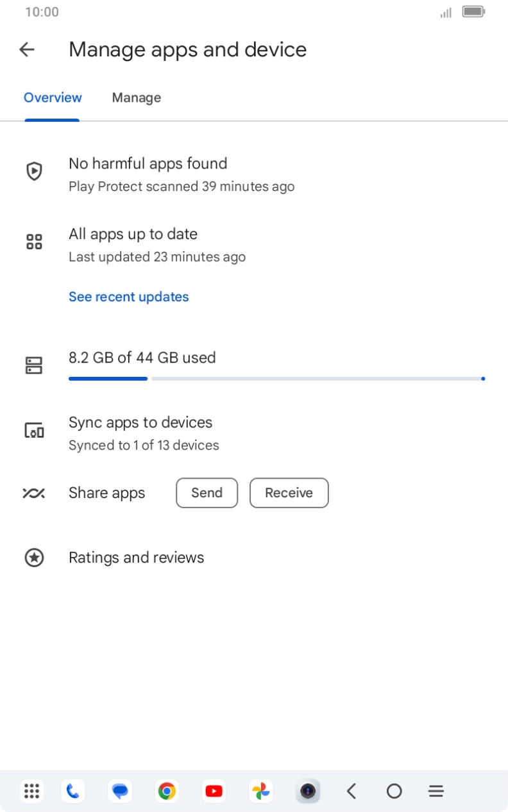The image size is (508, 812).
Task: Tap the system recents menu button
Action: (x=436, y=791)
